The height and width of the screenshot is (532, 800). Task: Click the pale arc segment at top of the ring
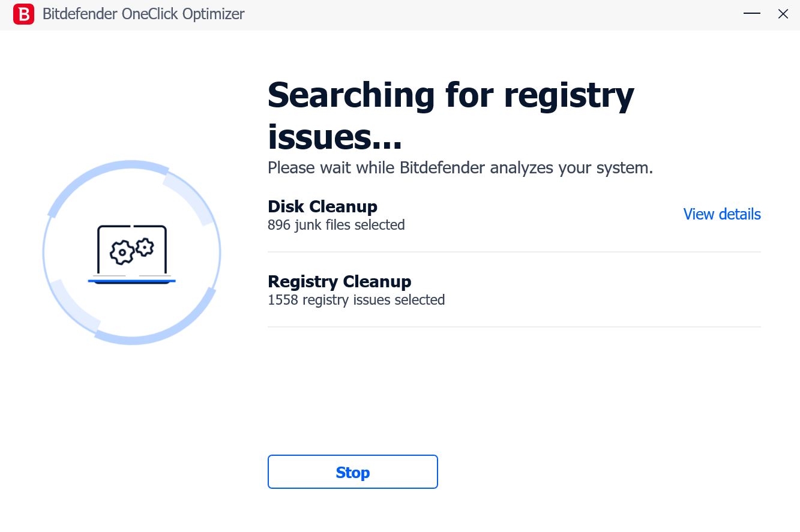(x=190, y=198)
